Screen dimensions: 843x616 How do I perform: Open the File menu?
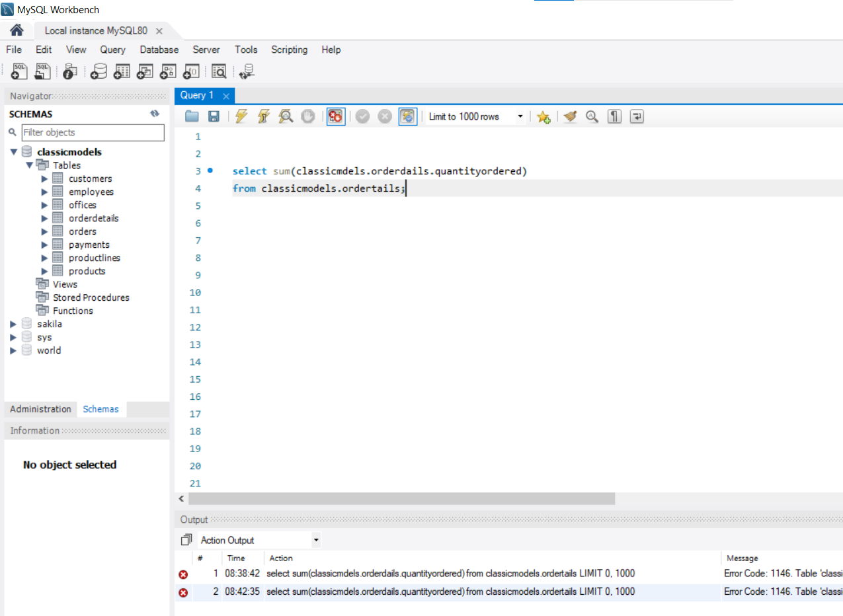tap(14, 50)
